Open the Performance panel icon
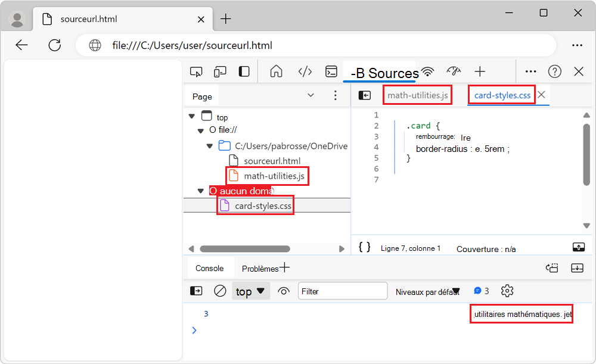 click(454, 71)
